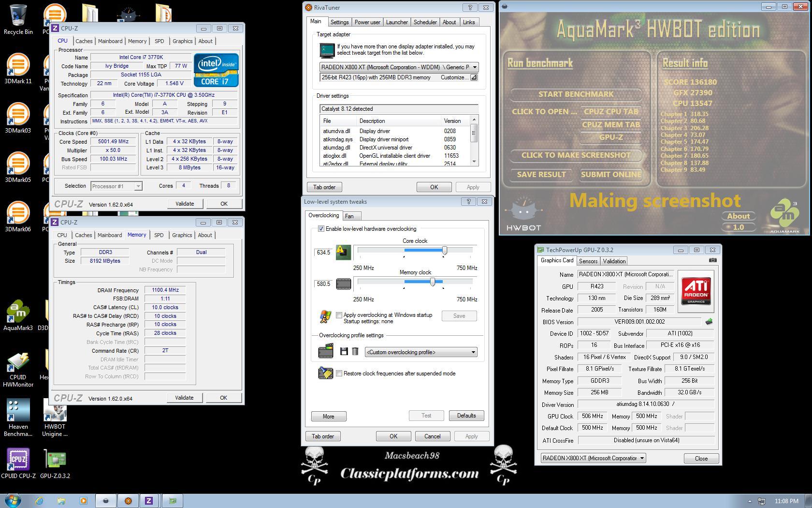Click Close button in GPU-Z

[701, 459]
